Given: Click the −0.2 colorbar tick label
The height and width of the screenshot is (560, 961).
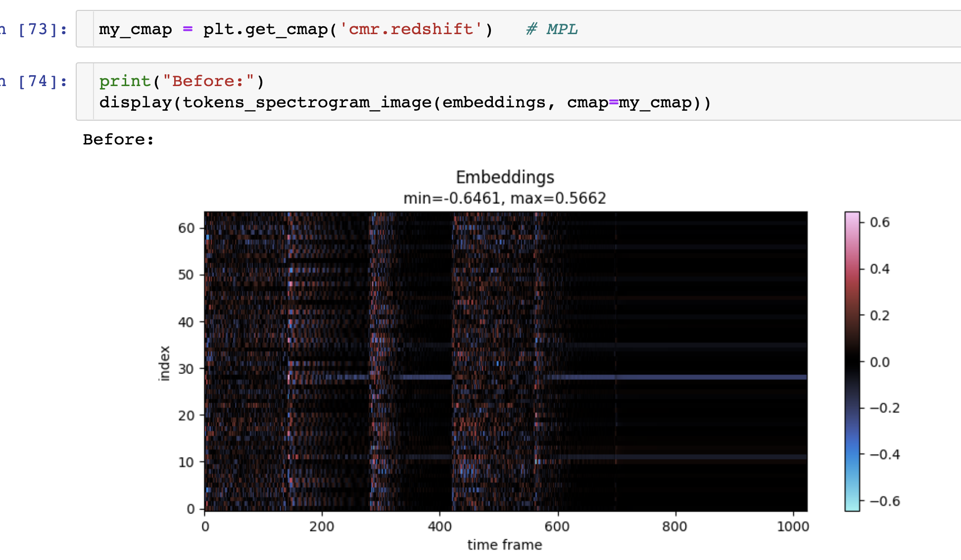Looking at the screenshot, I should click(x=884, y=408).
